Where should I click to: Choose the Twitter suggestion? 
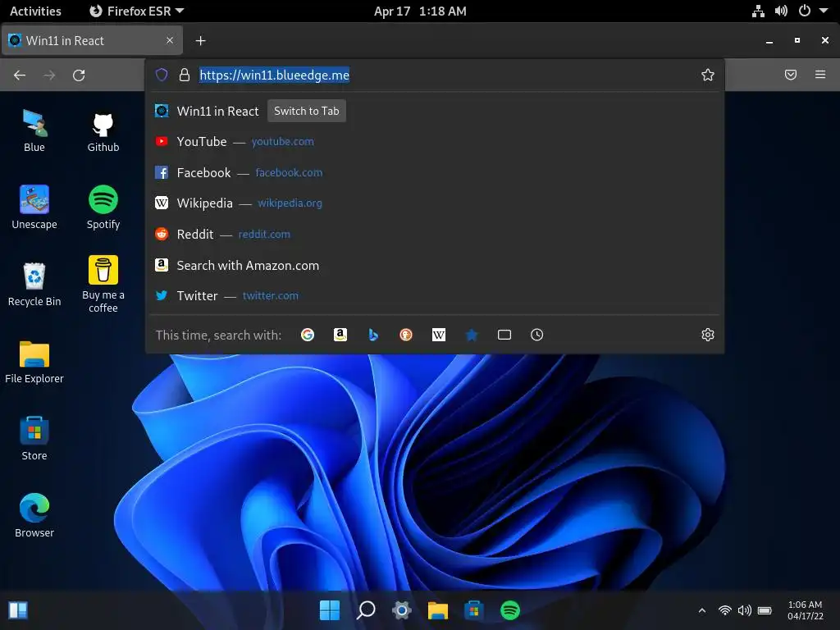435,295
